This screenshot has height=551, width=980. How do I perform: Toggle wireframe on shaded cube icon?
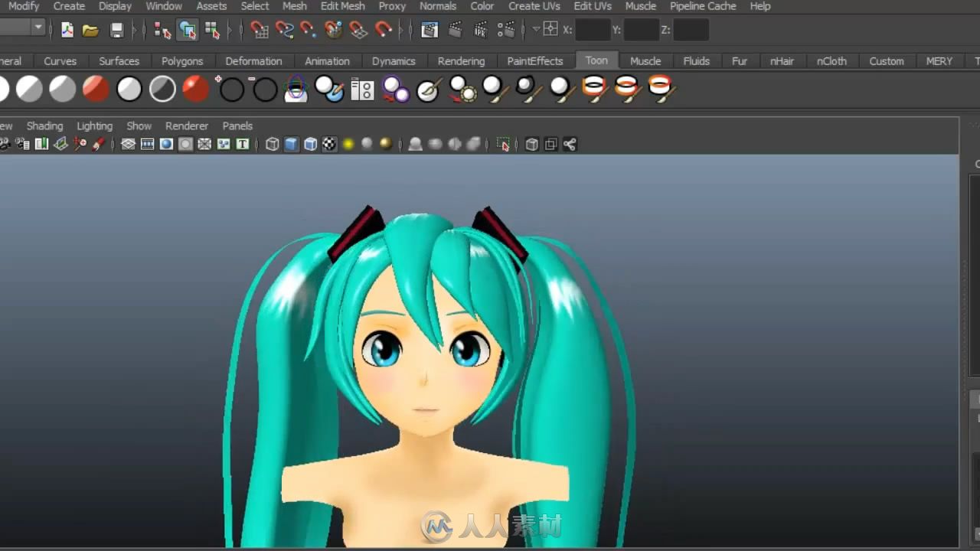pos(310,145)
